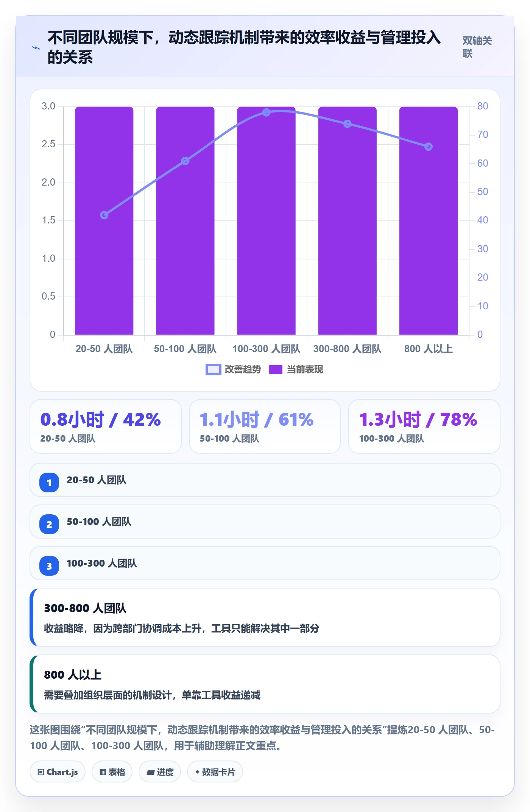Click the 表格 tag
This screenshot has width=530, height=812.
coord(112,772)
